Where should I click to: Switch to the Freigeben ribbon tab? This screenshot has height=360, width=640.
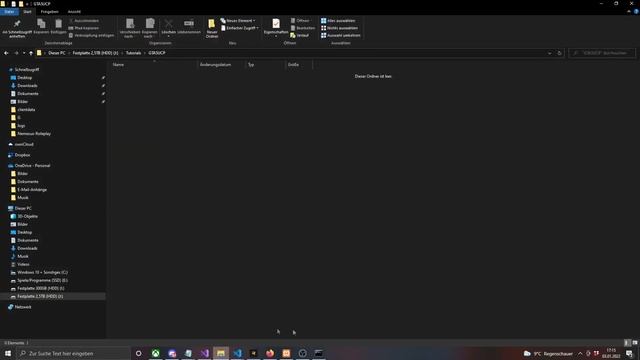49,11
